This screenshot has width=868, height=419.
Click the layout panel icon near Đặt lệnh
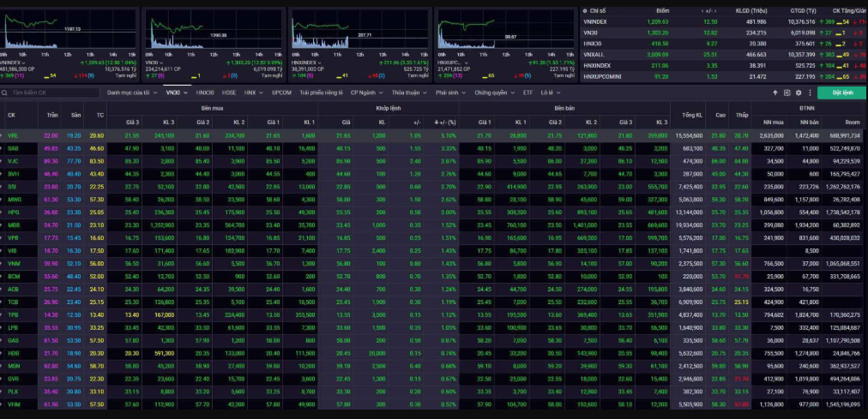click(x=787, y=93)
